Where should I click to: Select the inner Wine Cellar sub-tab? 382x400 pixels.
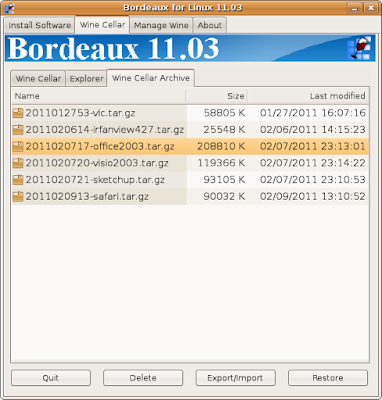coord(38,79)
